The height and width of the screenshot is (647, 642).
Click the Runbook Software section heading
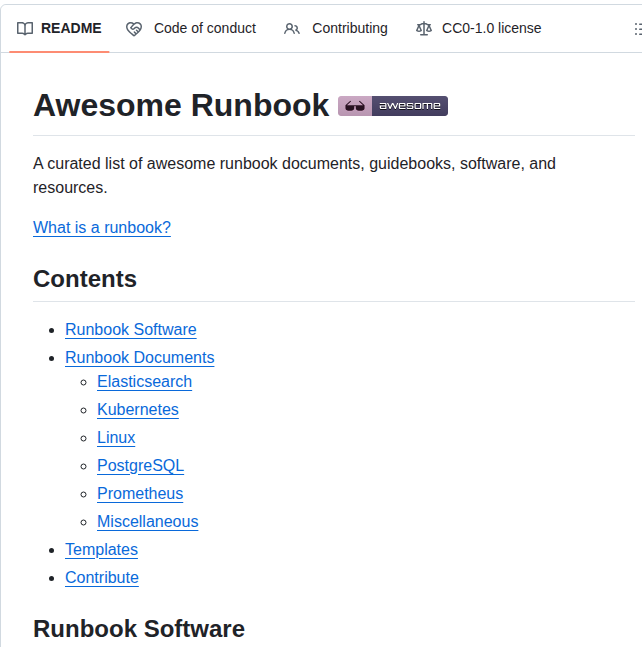(139, 629)
